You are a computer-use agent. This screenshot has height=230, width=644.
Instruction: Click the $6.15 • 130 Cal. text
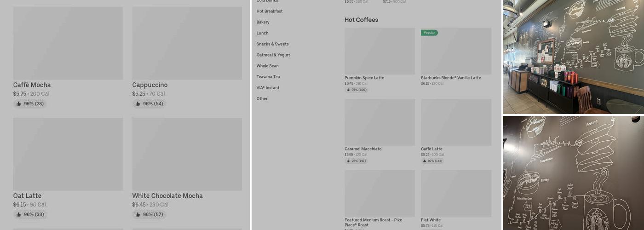click(433, 84)
